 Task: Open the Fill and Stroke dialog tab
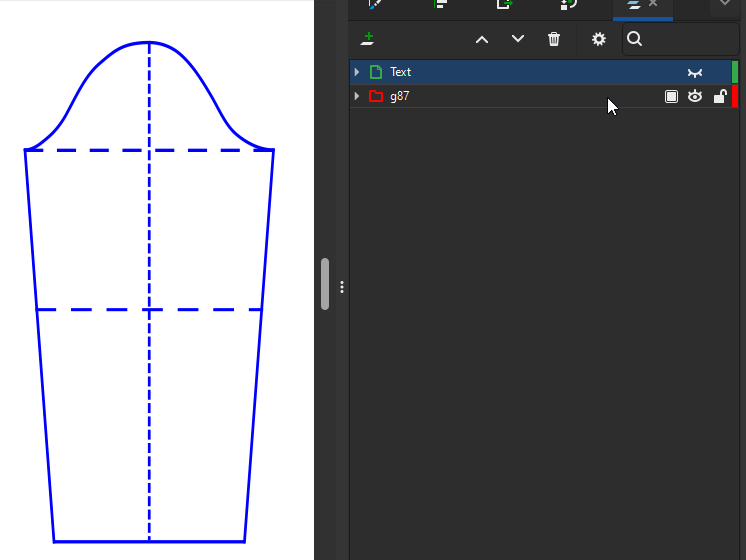[x=375, y=4]
